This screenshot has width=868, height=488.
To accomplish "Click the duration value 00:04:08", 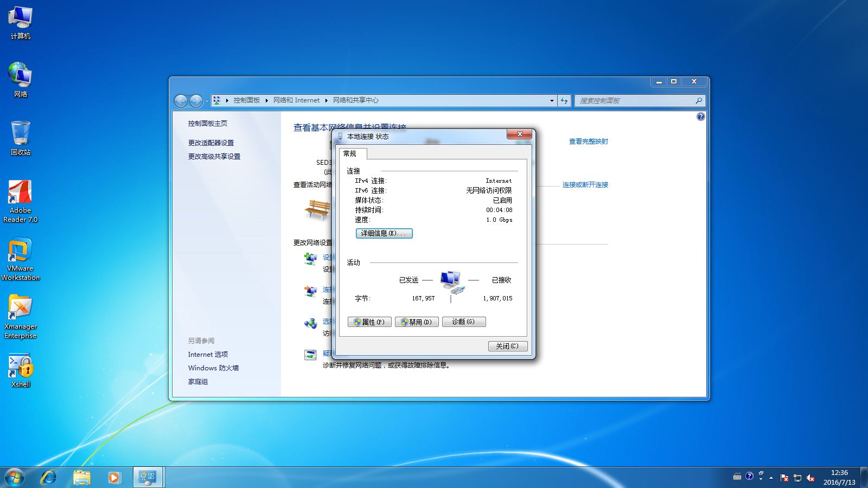I will click(499, 210).
